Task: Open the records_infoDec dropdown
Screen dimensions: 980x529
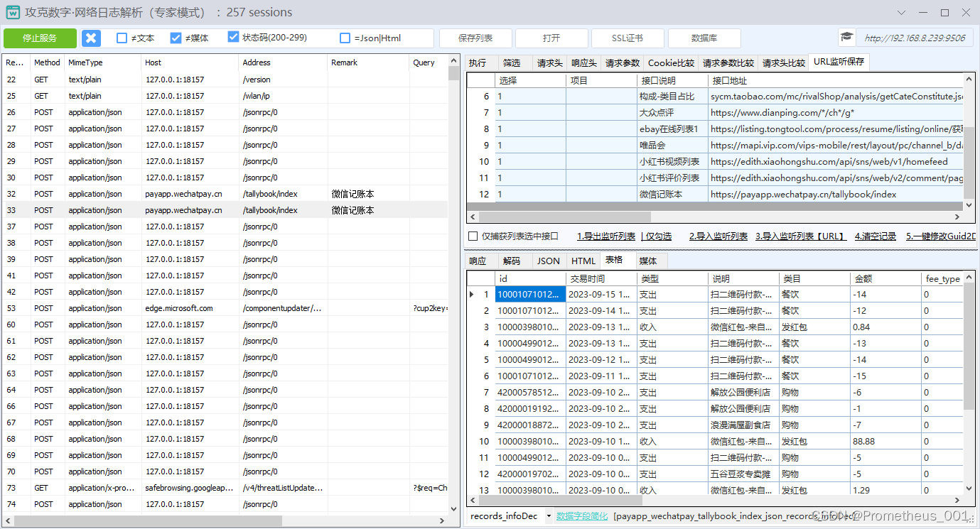Action: [x=548, y=516]
